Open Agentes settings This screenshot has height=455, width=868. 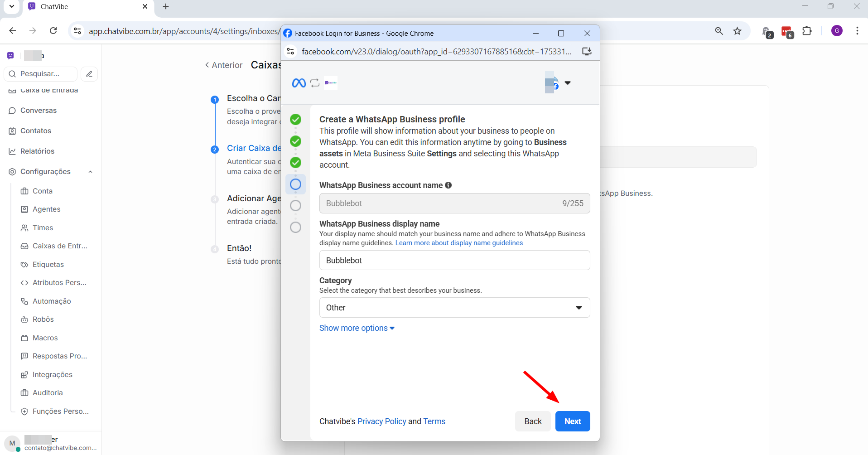[46, 209]
